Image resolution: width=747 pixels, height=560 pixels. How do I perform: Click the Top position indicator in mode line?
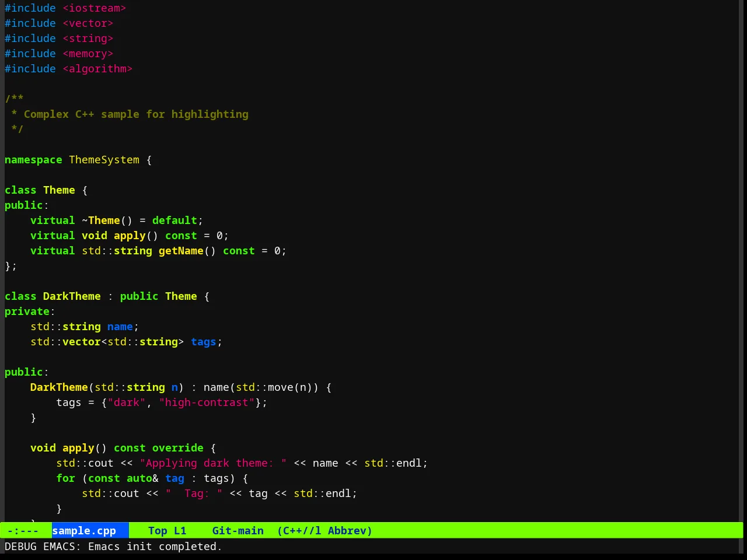tap(158, 531)
